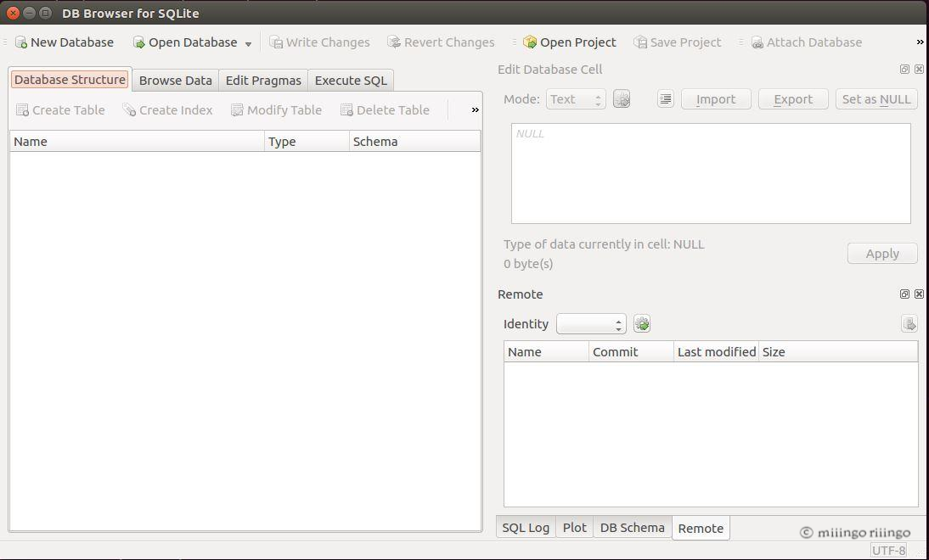Click the word wrap icon beside Import

click(x=666, y=99)
